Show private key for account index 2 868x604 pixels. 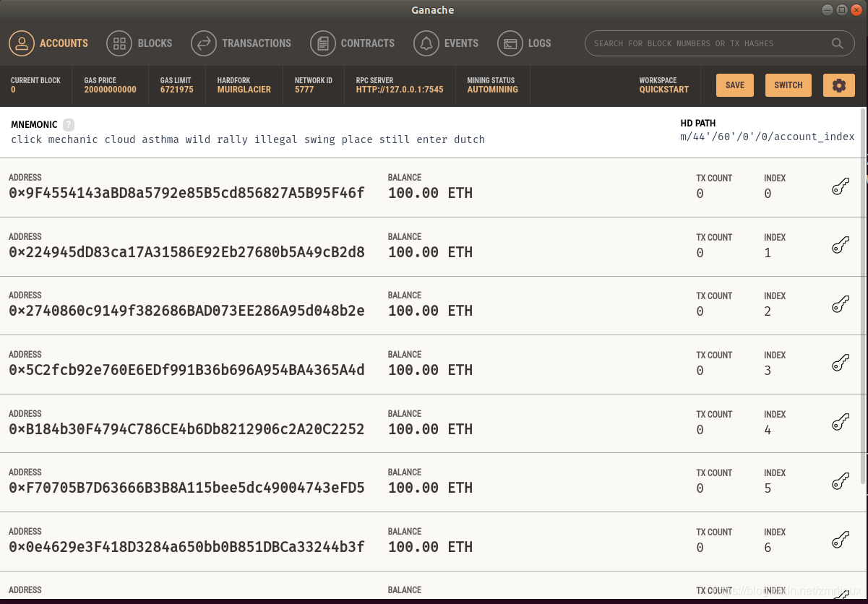point(840,305)
